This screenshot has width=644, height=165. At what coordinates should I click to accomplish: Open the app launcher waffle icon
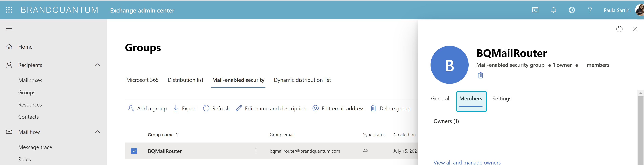point(9,10)
